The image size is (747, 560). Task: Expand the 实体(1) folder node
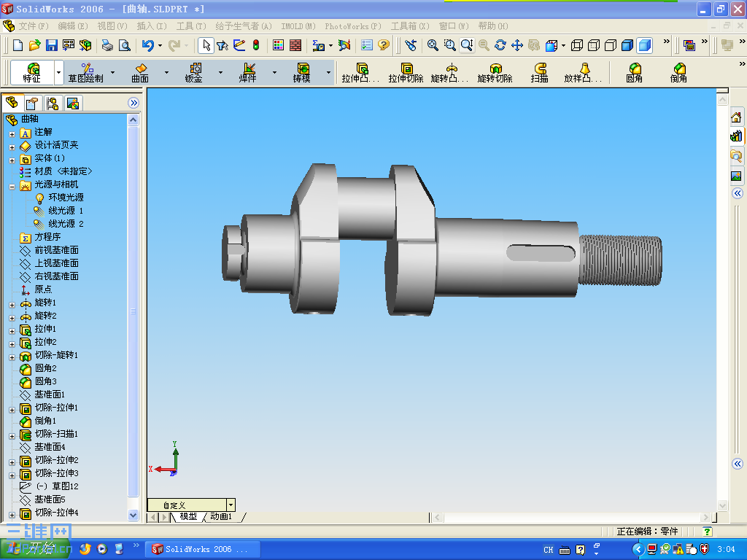12,160
